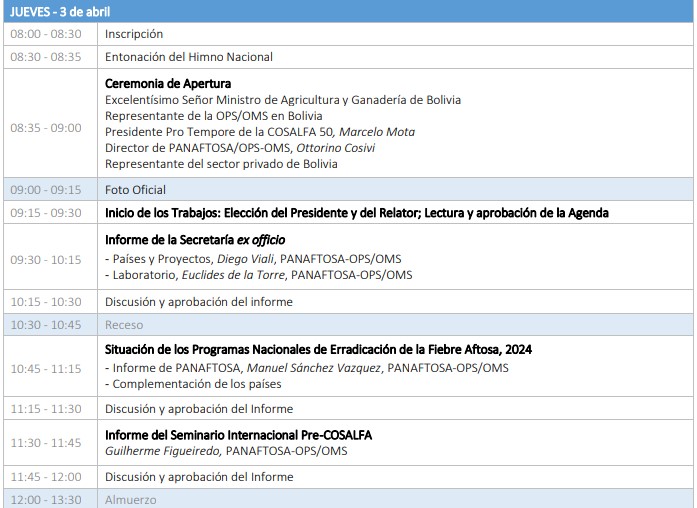Click the name "Marcelo Mota"
This screenshot has width=697, height=508.
click(x=377, y=132)
